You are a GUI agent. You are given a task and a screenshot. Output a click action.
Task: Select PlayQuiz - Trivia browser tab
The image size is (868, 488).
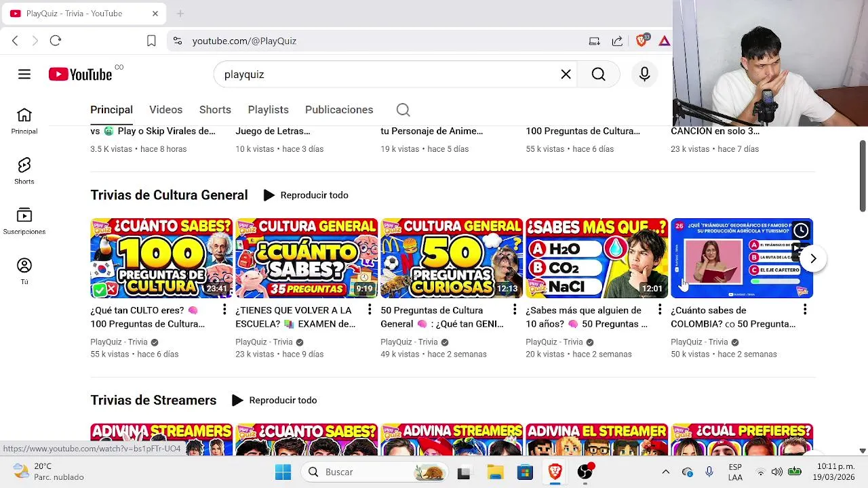[x=84, y=14]
